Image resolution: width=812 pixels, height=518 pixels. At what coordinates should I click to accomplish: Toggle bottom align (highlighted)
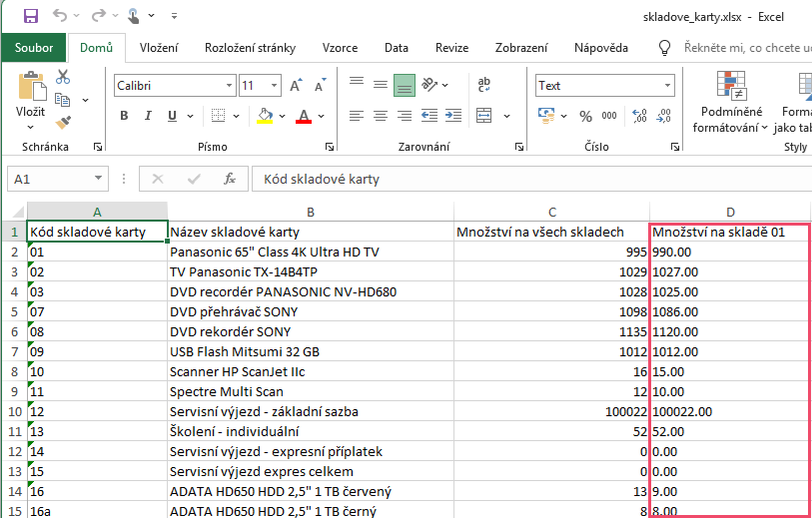[405, 85]
